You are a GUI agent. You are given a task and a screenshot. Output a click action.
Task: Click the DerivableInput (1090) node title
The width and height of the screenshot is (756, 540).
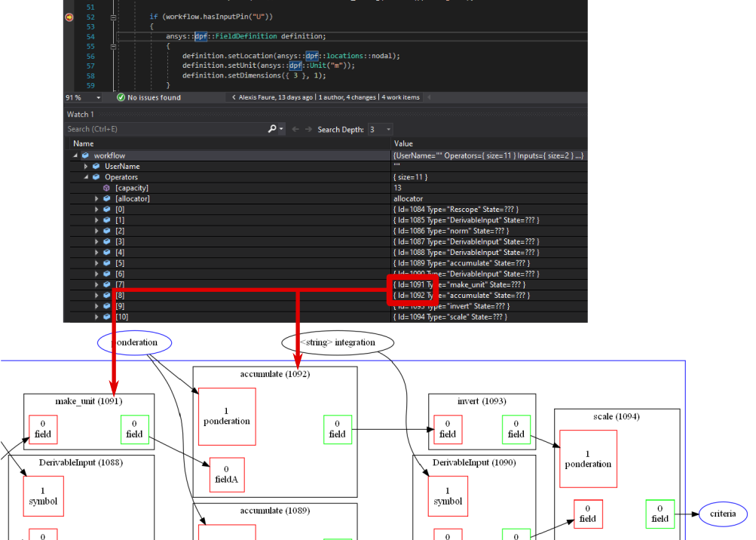point(474,462)
